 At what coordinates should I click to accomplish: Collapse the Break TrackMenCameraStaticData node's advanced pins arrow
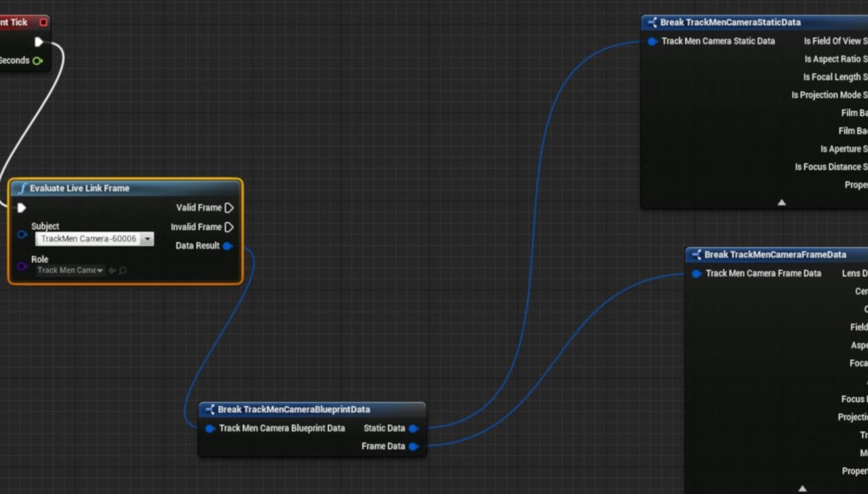(x=781, y=202)
